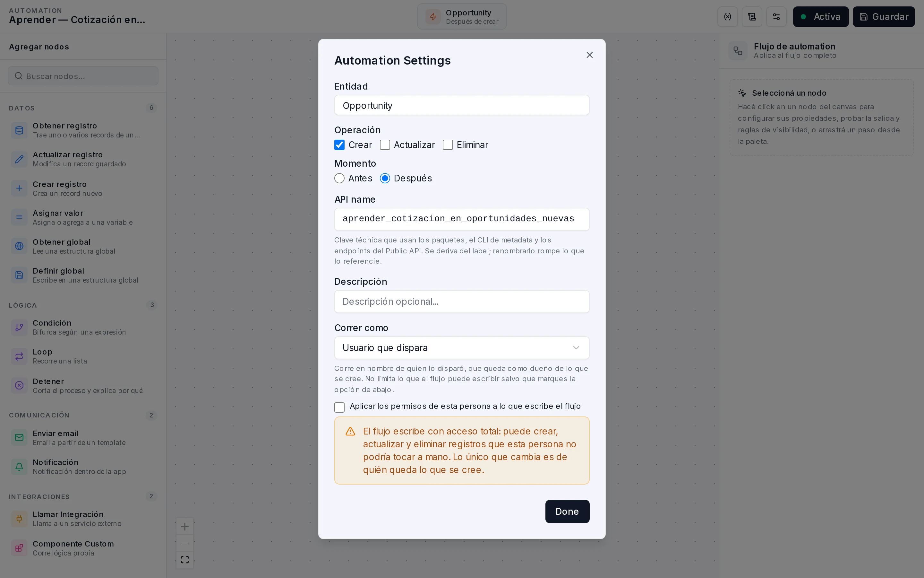Click the LÓGICA section heading
The height and width of the screenshot is (578, 924).
23,305
